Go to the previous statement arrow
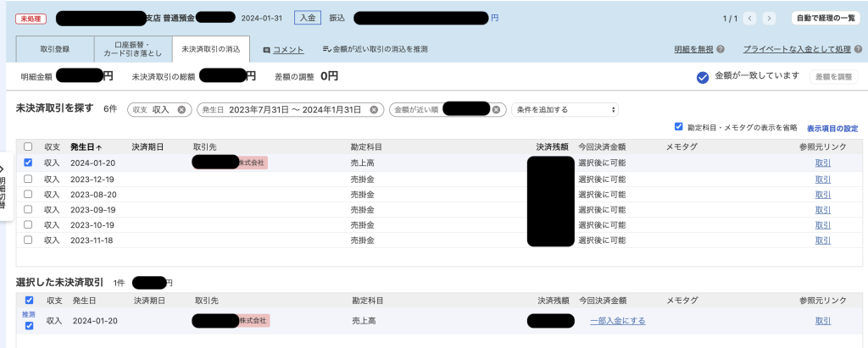868x348 pixels. pos(749,18)
